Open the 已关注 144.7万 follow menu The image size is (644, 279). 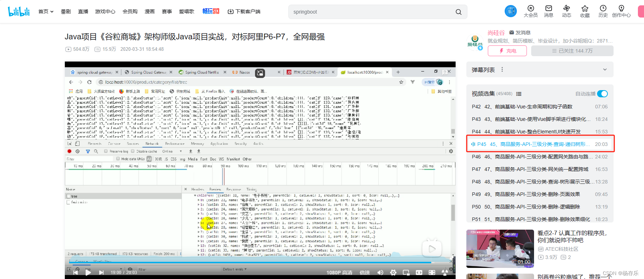point(572,51)
